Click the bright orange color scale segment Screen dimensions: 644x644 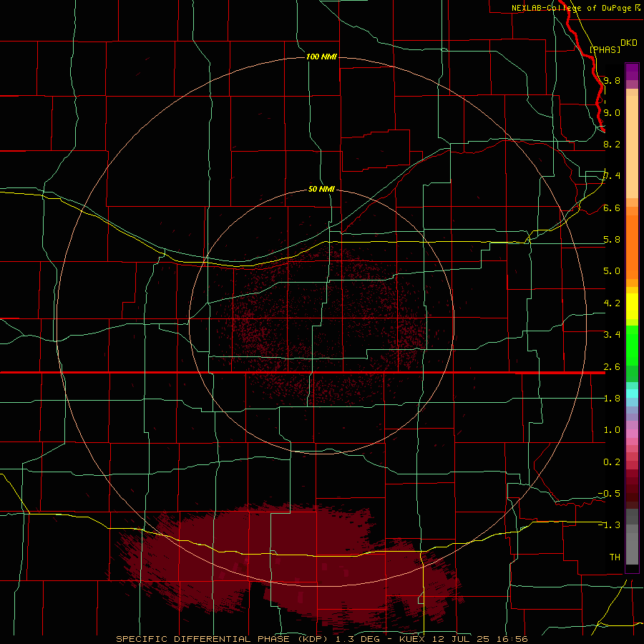point(632,246)
